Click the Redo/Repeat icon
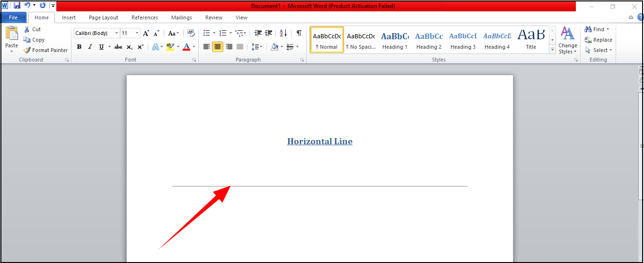644x263 pixels. tap(43, 6)
